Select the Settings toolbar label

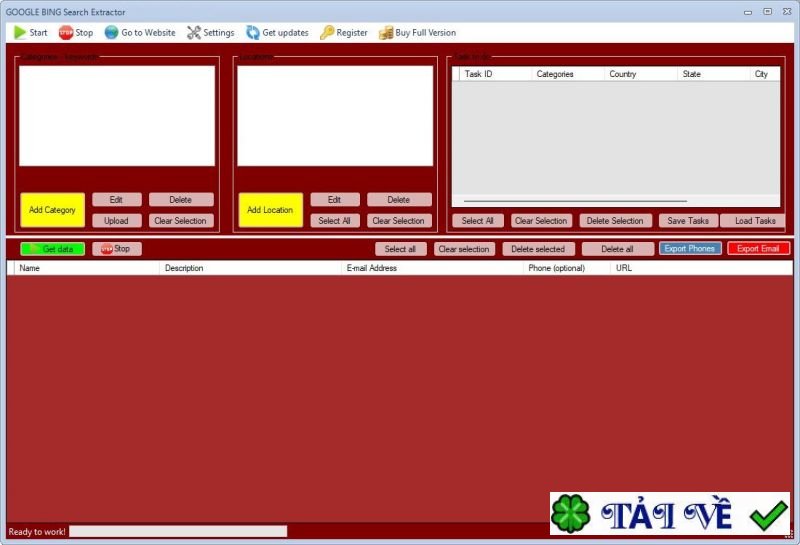219,33
